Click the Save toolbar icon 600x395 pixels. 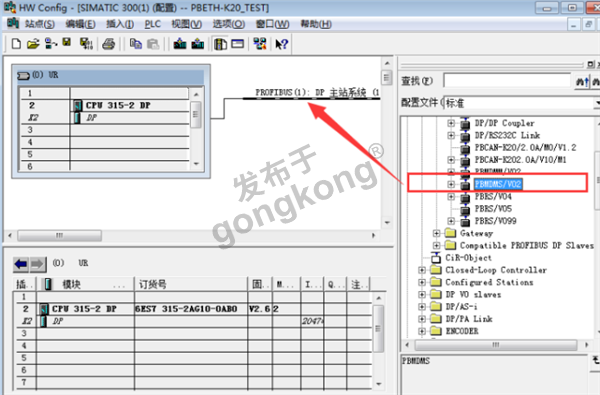67,43
